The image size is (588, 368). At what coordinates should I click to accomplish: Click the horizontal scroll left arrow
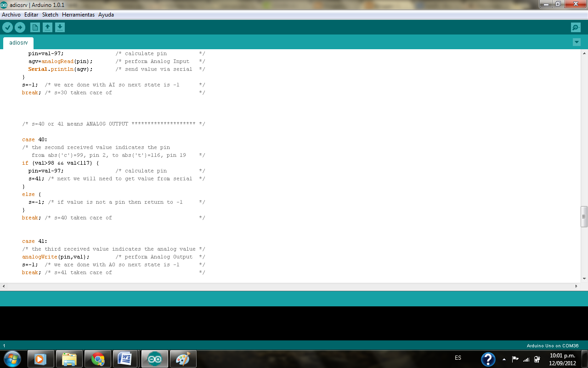(4, 286)
